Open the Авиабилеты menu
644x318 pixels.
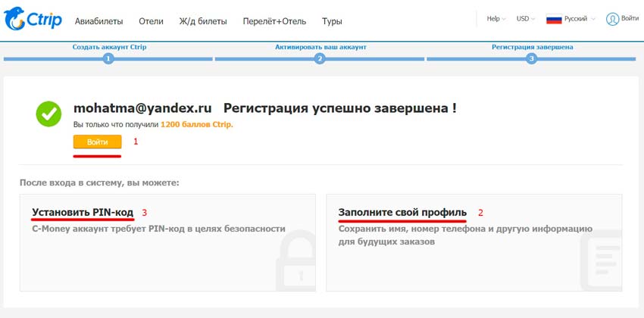[x=98, y=21]
